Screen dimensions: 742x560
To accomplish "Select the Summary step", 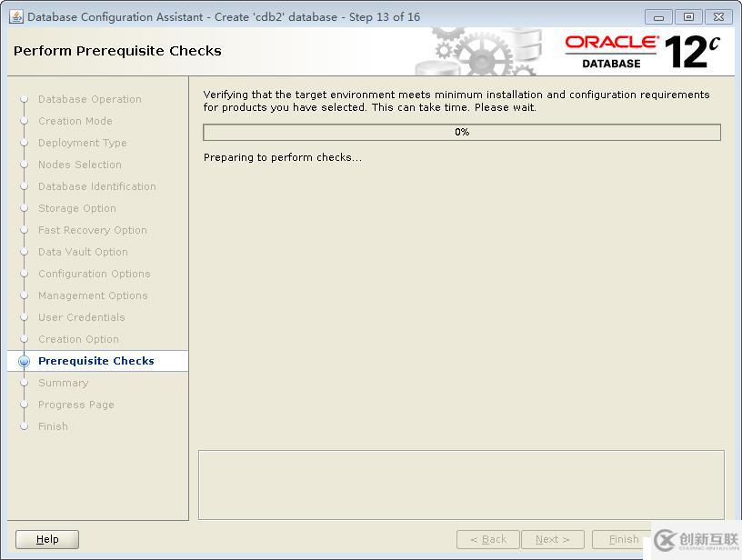I will click(x=63, y=383).
